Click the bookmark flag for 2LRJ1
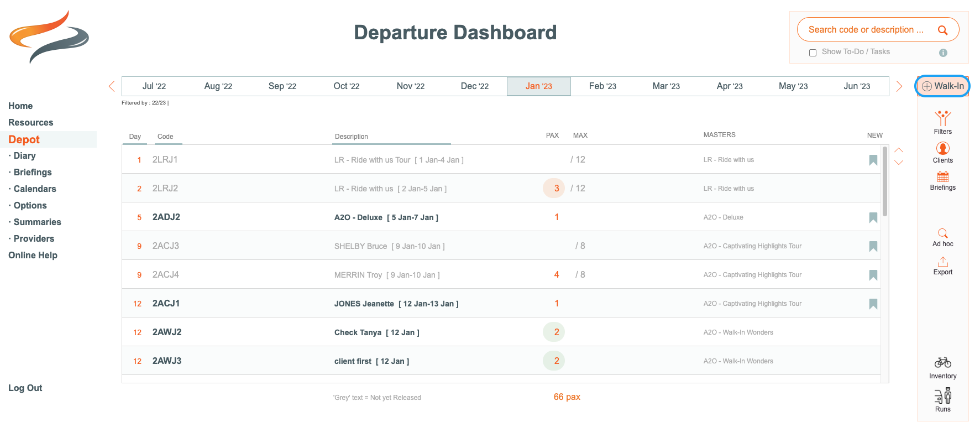This screenshot has height=427, width=980. [x=873, y=160]
